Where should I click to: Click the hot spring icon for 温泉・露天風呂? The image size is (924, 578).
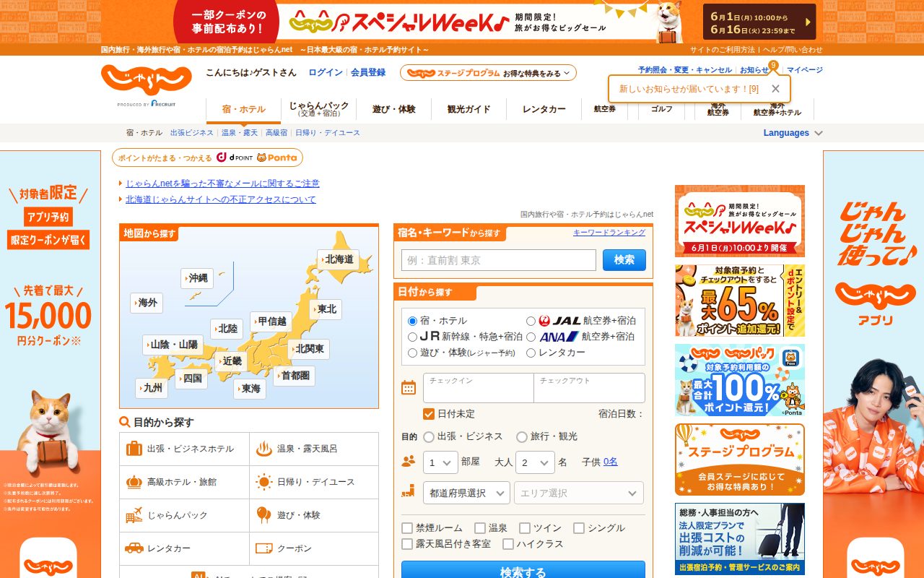coord(264,449)
